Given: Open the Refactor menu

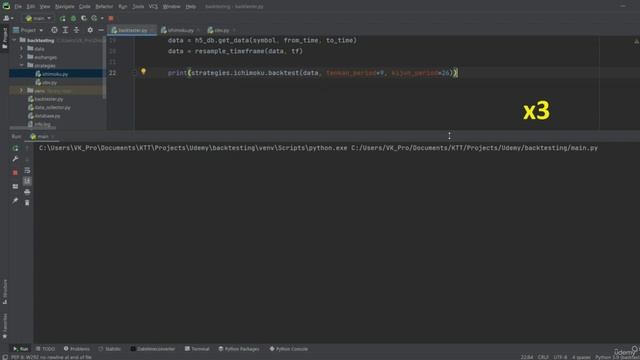Looking at the screenshot, I should tap(104, 7).
